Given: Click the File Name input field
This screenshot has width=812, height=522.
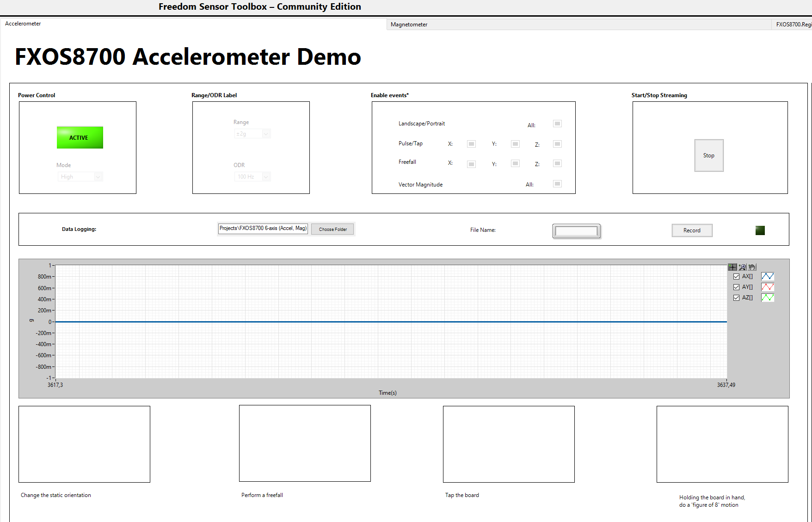Looking at the screenshot, I should coord(576,230).
